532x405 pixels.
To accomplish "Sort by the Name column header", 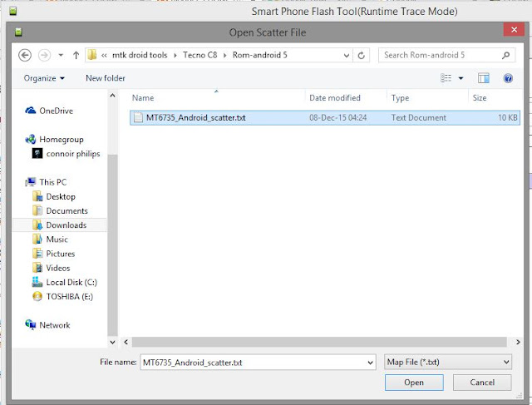I will [216, 98].
